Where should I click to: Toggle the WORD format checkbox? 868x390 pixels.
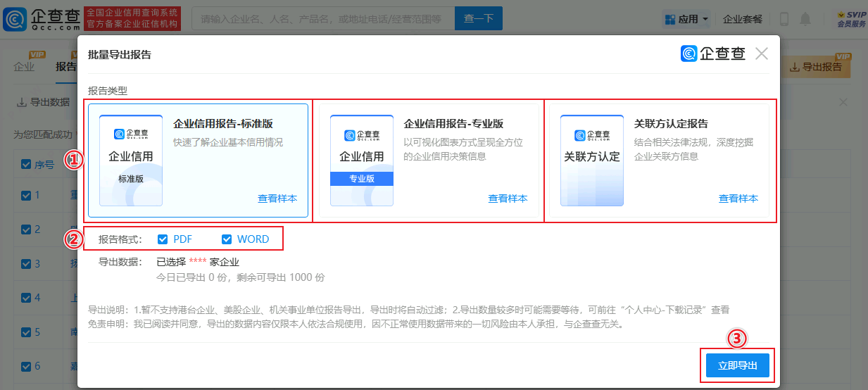point(227,239)
